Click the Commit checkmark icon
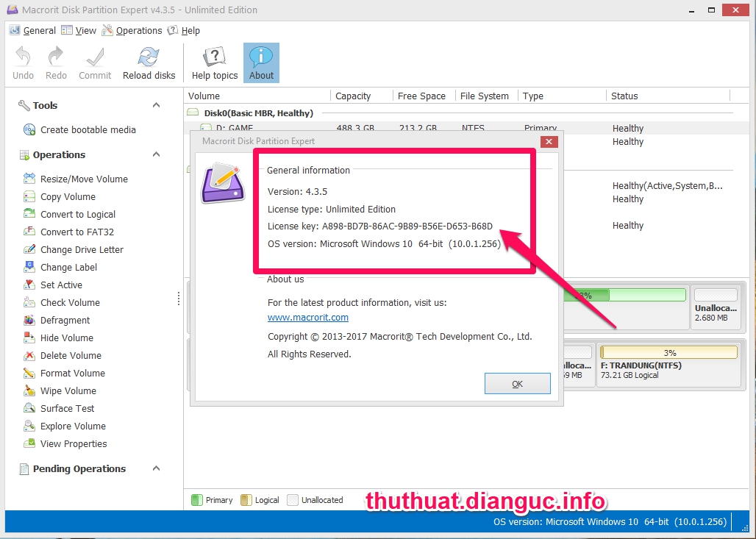Image resolution: width=756 pixels, height=539 pixels. pyautogui.click(x=95, y=57)
